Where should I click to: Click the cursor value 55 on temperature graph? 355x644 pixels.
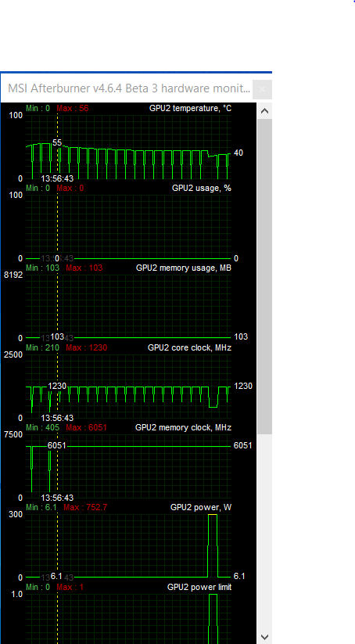[x=57, y=142]
